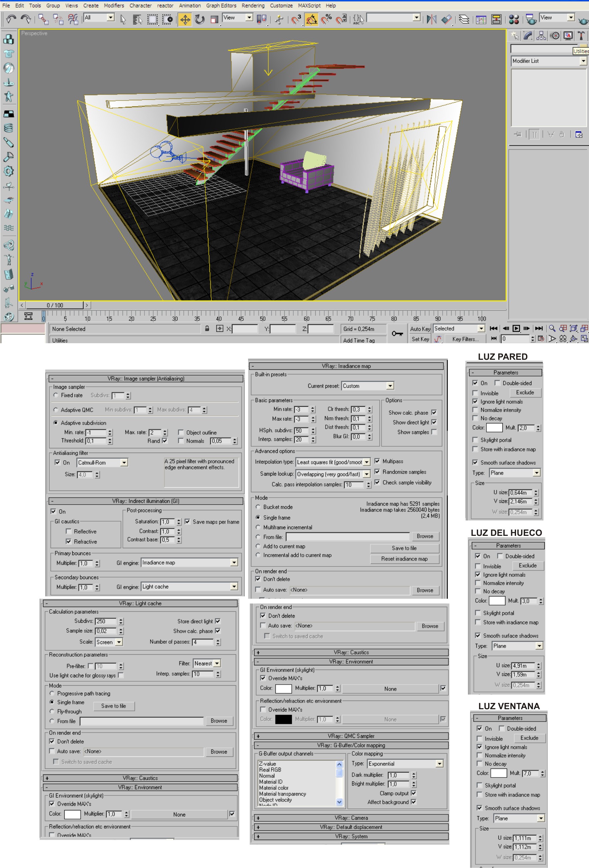
Task: Choose Progressive path tracing mode
Action: pyautogui.click(x=52, y=693)
